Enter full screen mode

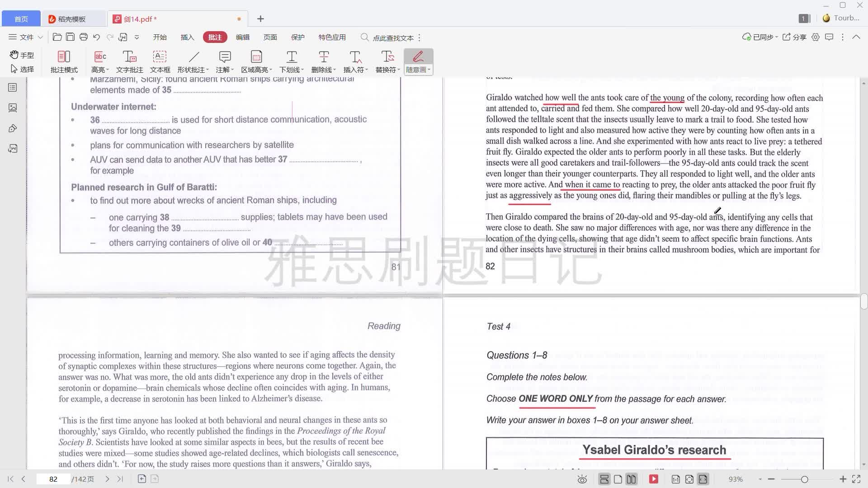[x=856, y=479]
